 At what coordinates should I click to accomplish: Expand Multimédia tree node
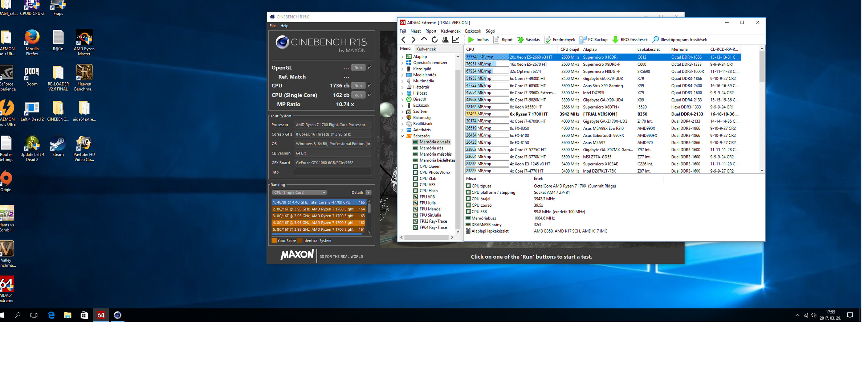point(402,81)
